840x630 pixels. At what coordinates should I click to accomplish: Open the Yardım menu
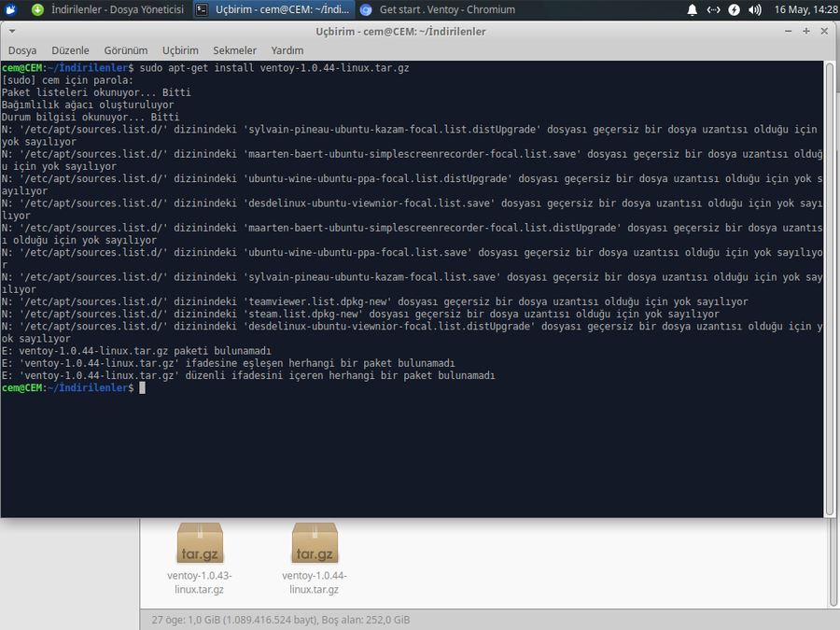coord(287,50)
